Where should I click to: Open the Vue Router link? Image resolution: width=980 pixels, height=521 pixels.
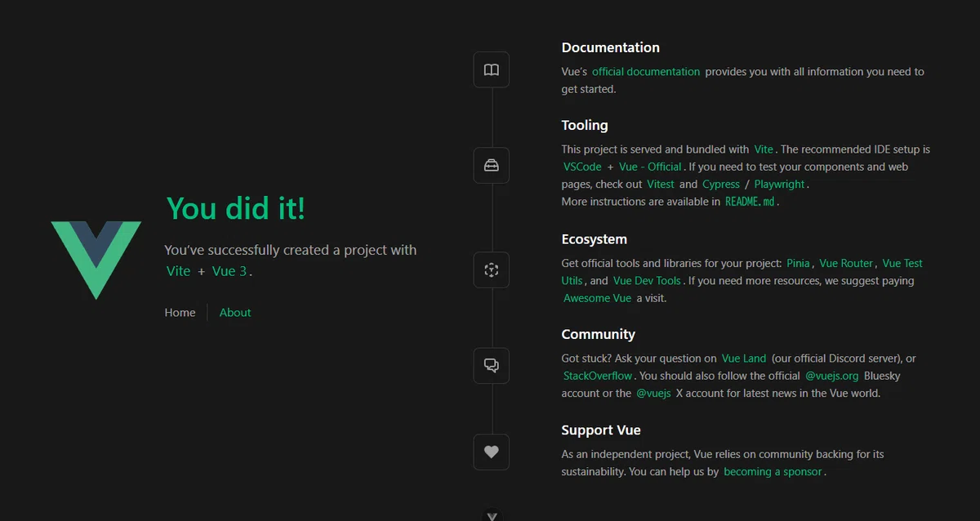[x=846, y=263]
